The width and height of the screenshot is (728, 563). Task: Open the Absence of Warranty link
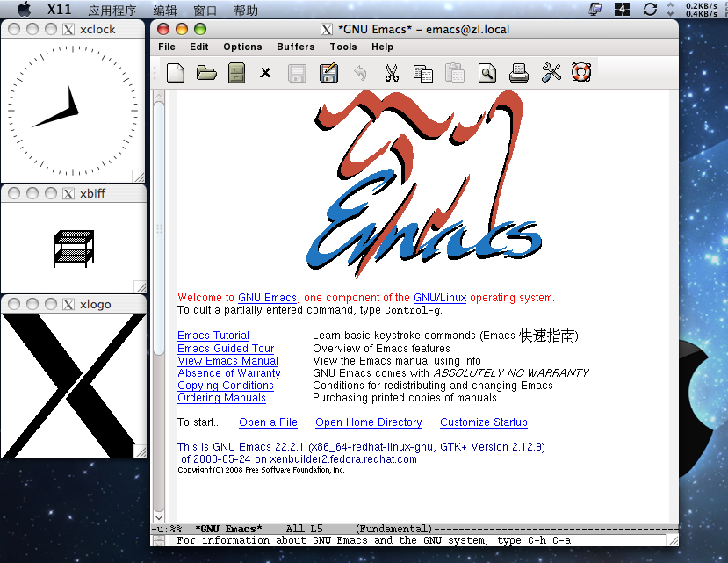[x=229, y=373]
